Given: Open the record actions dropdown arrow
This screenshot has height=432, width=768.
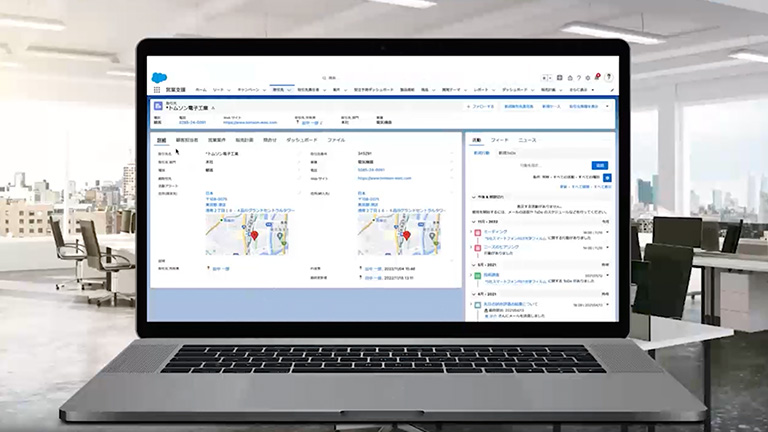Looking at the screenshot, I should tap(607, 105).
